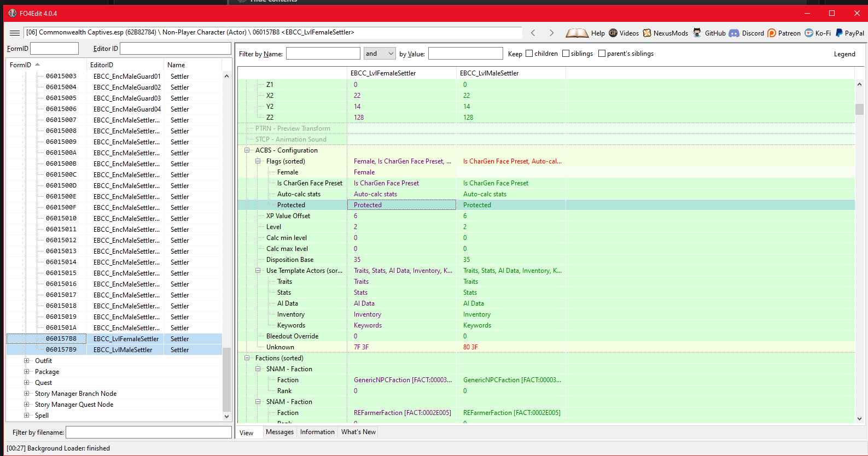Viewport: 868px width, 456px height.
Task: Click the FO4Edit app icon in title bar
Action: [13, 13]
